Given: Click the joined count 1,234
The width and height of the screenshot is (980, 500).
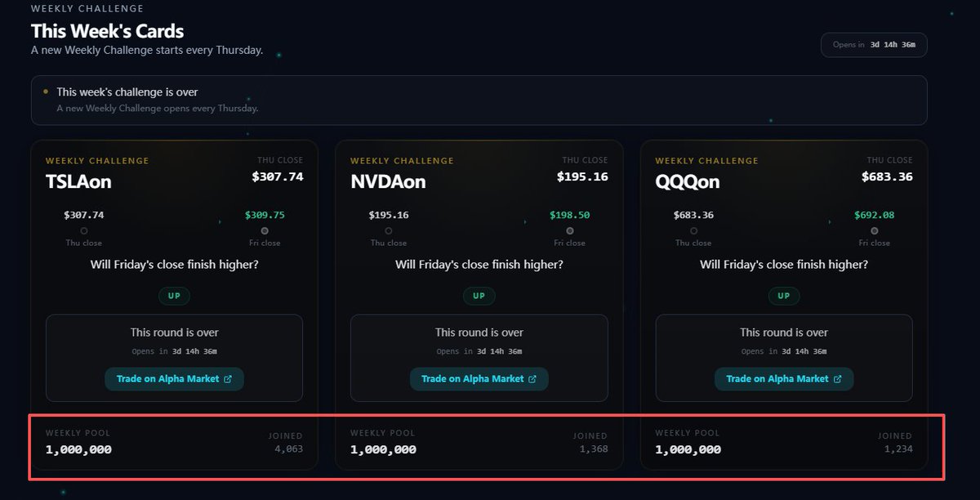Looking at the screenshot, I should coord(898,449).
